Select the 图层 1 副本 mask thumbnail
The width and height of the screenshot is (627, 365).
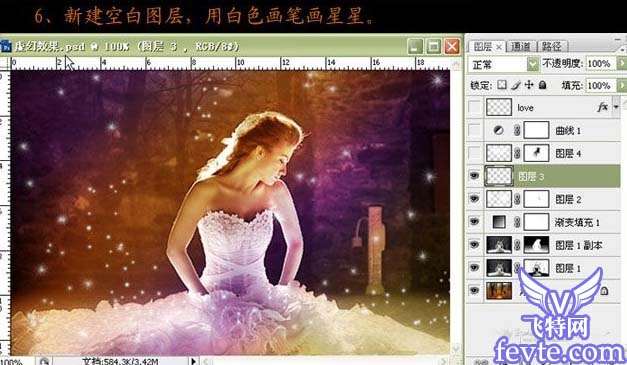pyautogui.click(x=536, y=245)
